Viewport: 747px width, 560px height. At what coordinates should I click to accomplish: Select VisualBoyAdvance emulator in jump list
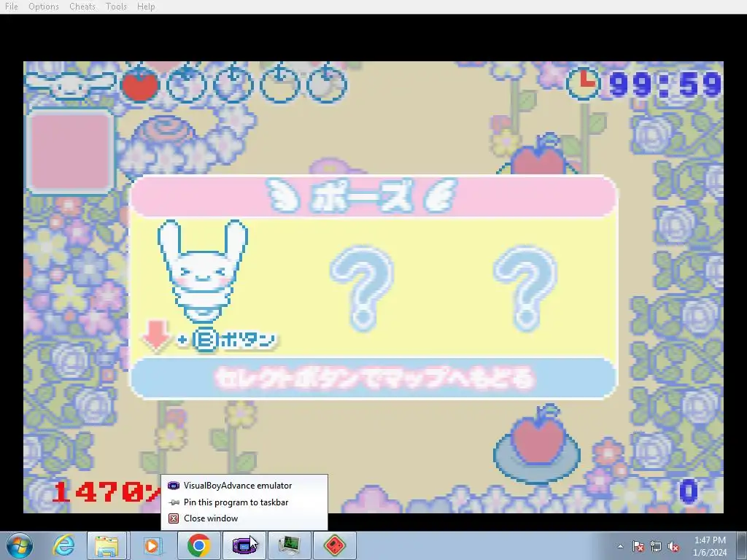pos(244,486)
